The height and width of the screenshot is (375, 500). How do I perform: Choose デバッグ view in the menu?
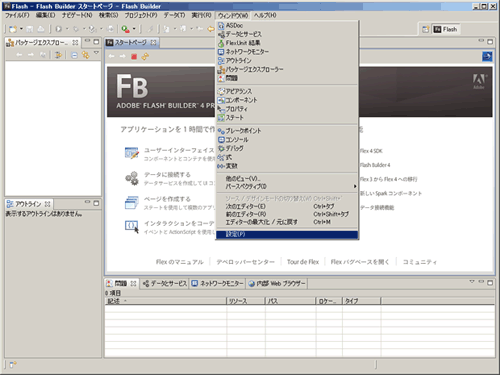[287, 148]
